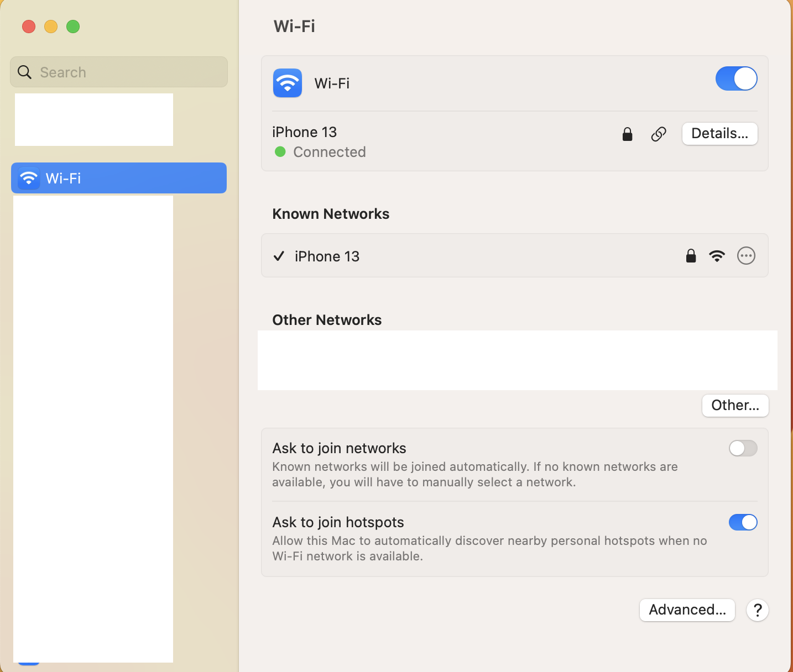Click the Ask to join hotspots label
The image size is (793, 672).
coord(338,522)
